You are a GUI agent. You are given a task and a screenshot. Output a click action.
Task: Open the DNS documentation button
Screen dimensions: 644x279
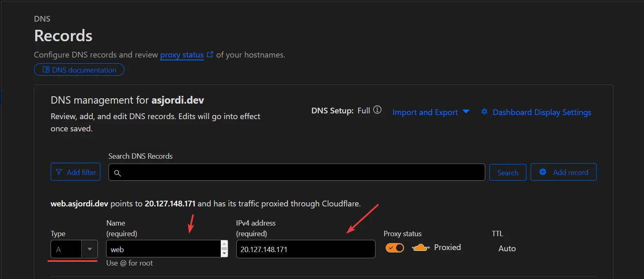coord(79,70)
